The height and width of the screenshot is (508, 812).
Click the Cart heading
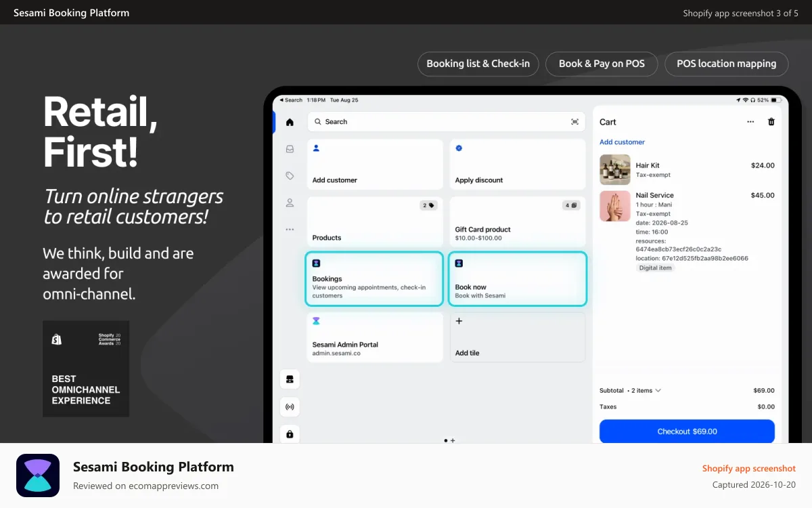[608, 122]
